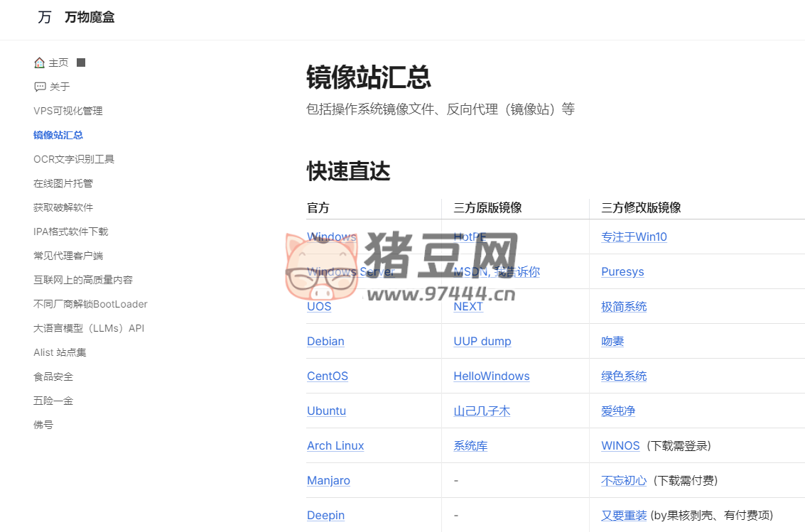This screenshot has width=805, height=532.
Task: Click the 万 site logo icon
Action: point(44,16)
